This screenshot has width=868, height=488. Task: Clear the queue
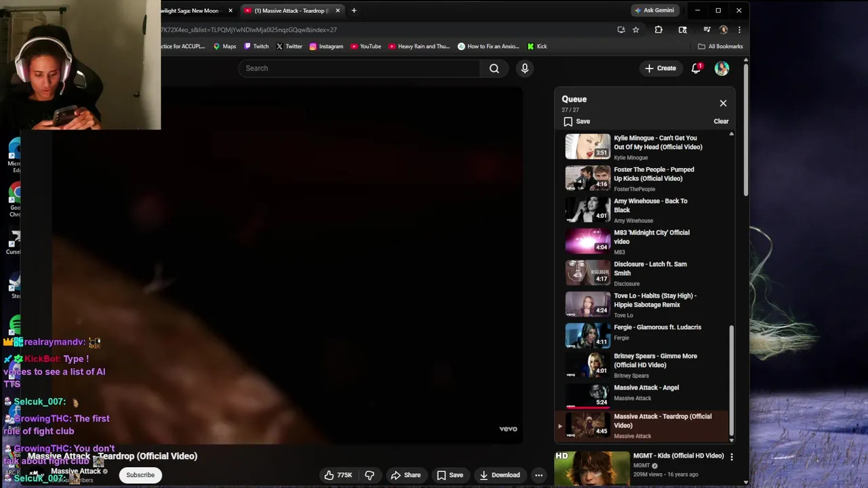coord(721,121)
